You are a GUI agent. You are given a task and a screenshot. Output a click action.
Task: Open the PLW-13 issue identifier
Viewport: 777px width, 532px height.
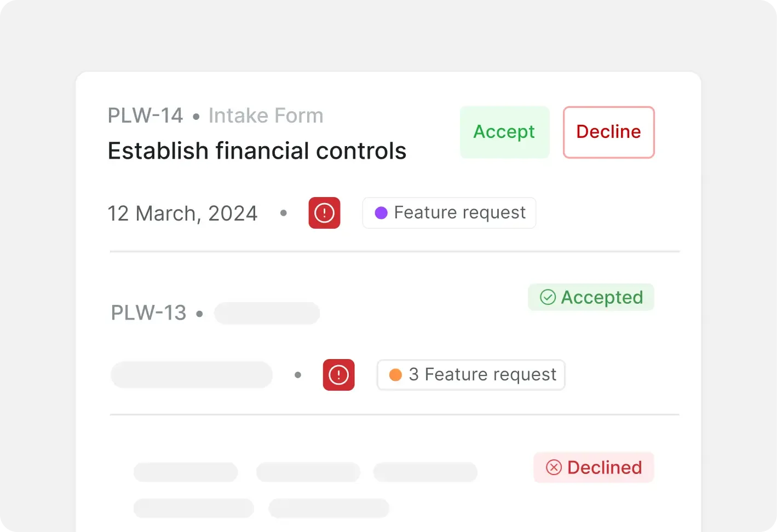[148, 313]
